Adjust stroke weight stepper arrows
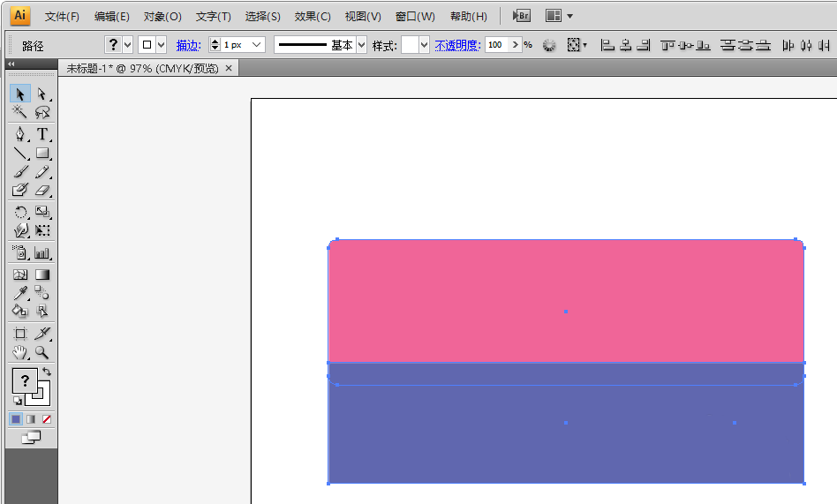 pos(215,45)
